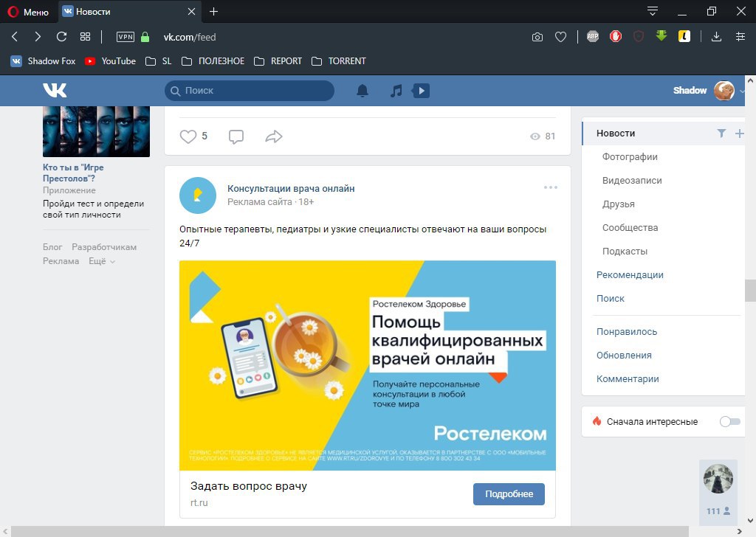The image size is (756, 537).
Task: Expand the Ещё footer dropdown
Action: click(102, 261)
